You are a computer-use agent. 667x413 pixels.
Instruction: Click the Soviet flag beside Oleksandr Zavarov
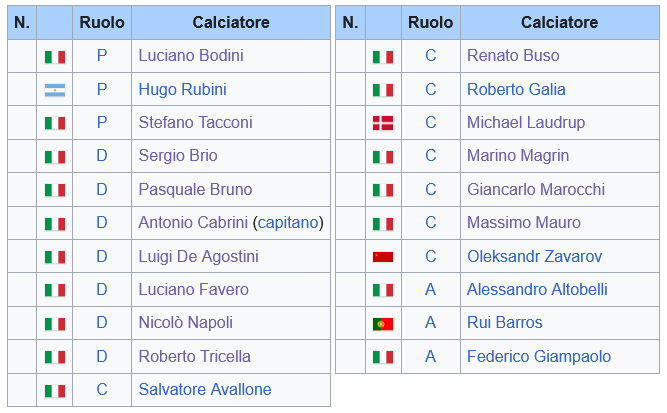pos(382,257)
